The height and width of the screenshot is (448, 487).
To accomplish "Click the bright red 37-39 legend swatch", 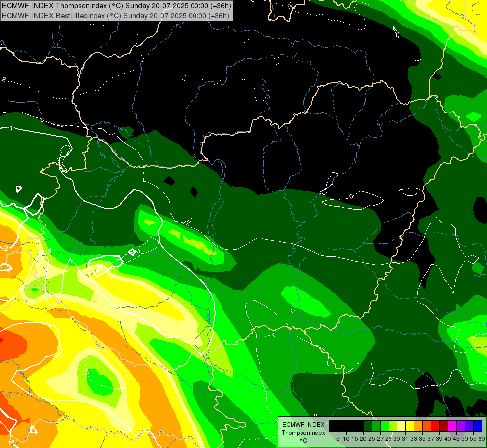I will (x=435, y=426).
